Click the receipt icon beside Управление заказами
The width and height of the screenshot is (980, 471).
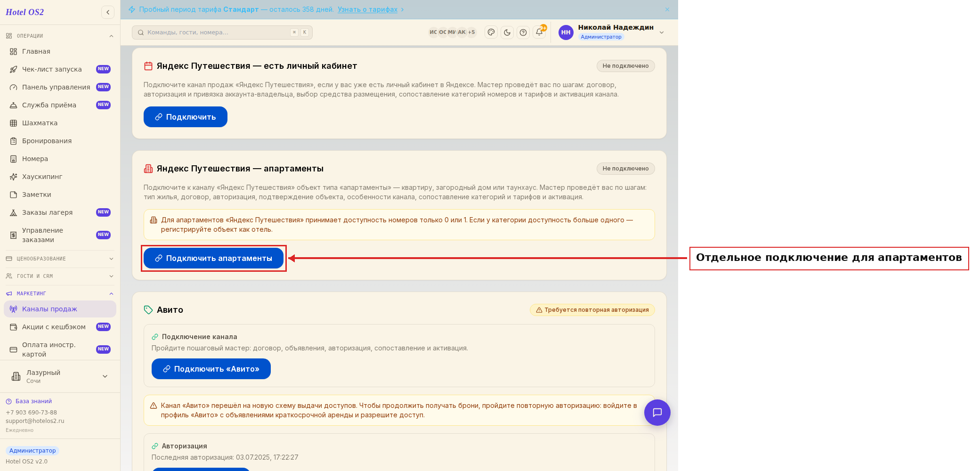[x=14, y=235]
